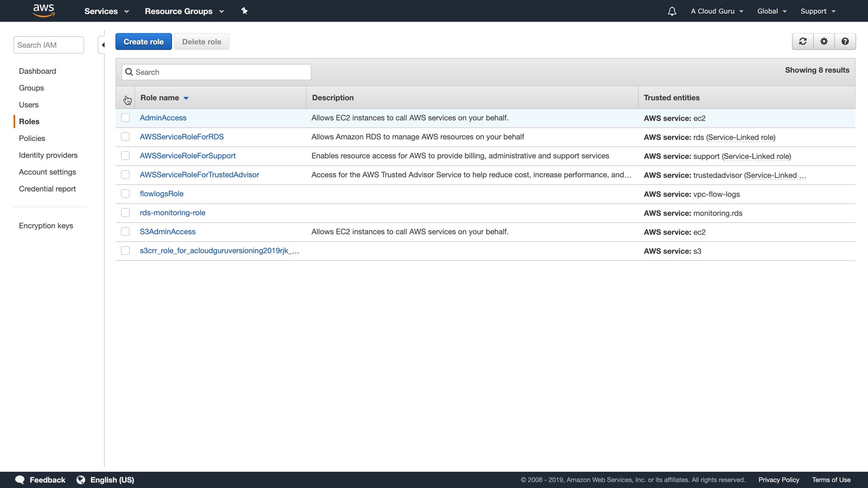The height and width of the screenshot is (488, 868).
Task: Open the notifications bell
Action: (672, 11)
